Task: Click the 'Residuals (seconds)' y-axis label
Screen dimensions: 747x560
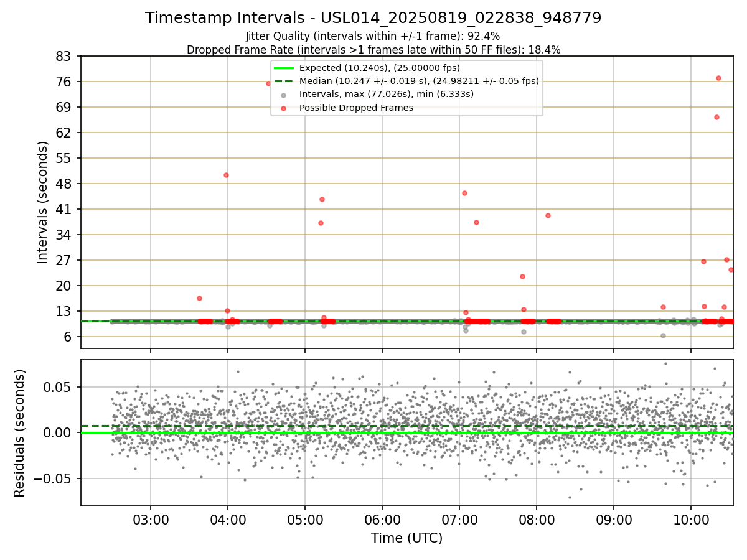Action: click(x=20, y=433)
